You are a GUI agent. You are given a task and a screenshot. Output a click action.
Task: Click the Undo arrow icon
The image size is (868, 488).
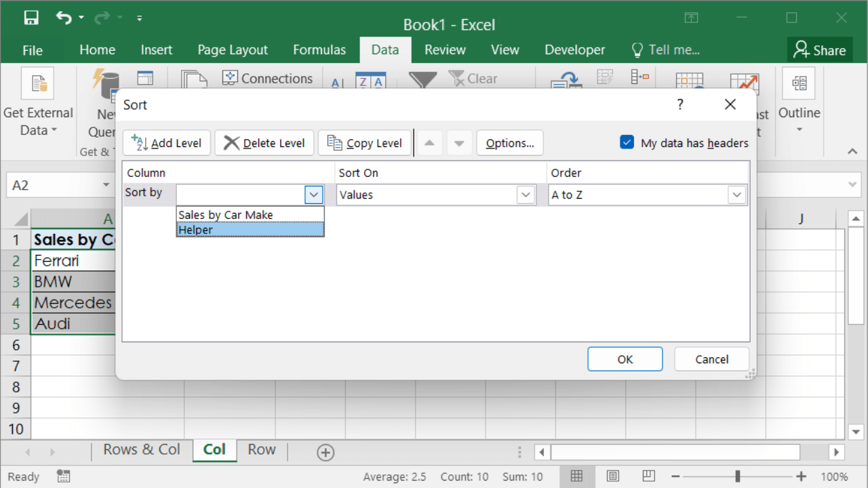pos(64,18)
